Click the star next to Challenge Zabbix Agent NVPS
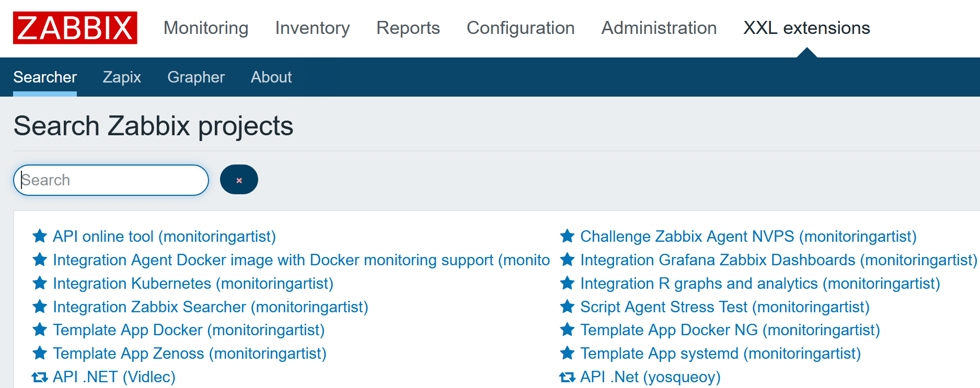The image size is (980, 388). coord(567,237)
